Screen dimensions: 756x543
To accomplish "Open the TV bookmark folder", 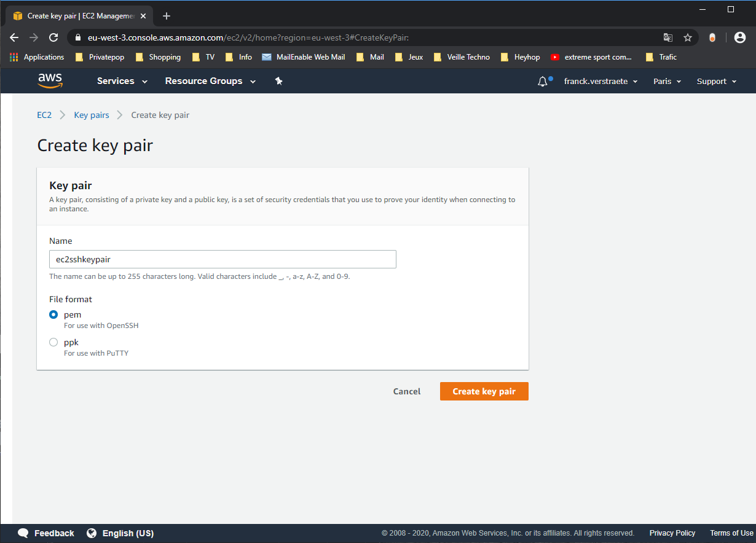I will (x=203, y=57).
